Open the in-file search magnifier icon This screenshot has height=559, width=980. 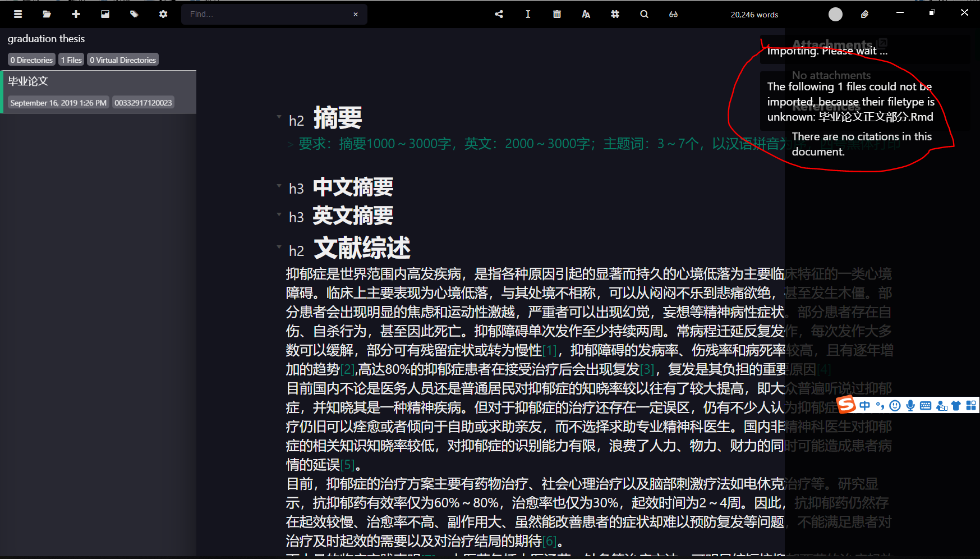(645, 14)
